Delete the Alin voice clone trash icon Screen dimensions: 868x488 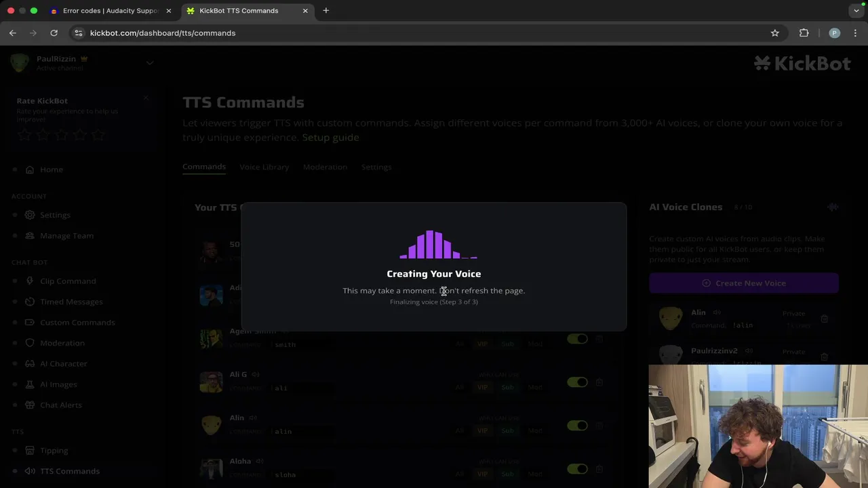pos(824,319)
